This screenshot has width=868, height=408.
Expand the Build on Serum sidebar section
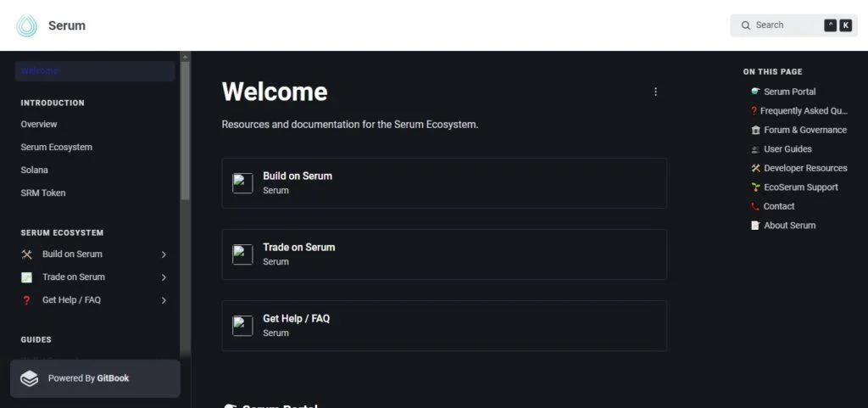pos(164,254)
